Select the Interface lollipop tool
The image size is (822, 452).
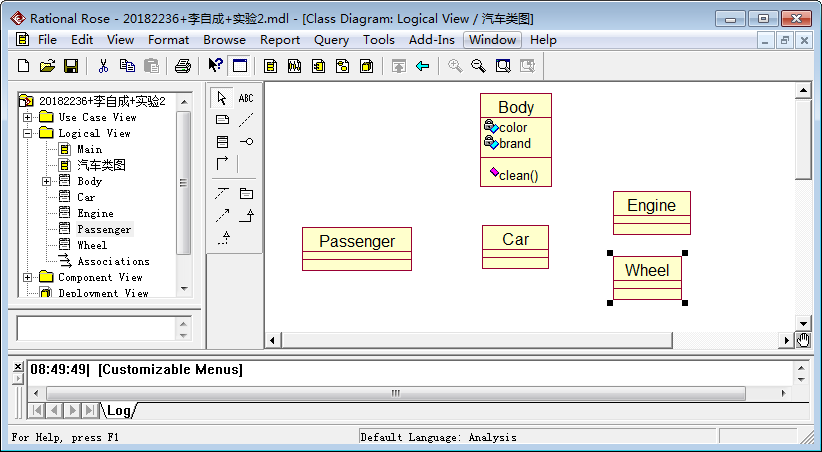click(246, 142)
